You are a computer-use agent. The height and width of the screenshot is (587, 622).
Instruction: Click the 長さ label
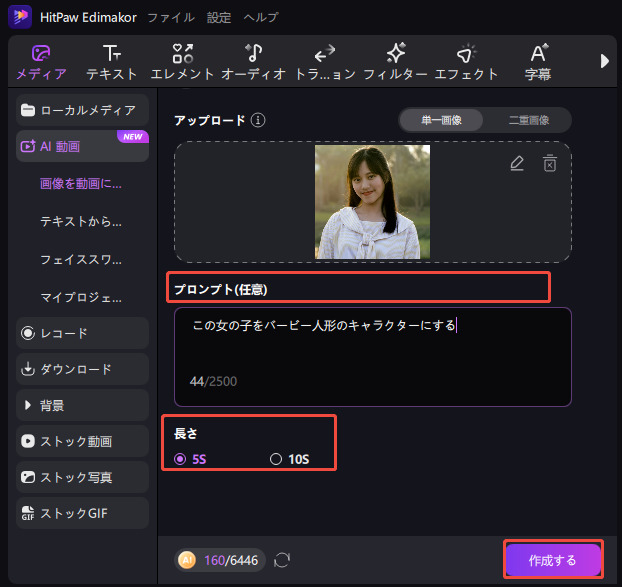pyautogui.click(x=186, y=433)
